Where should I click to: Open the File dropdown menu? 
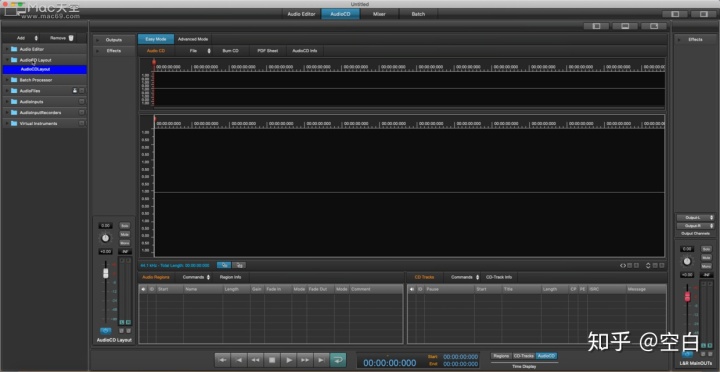[x=200, y=51]
